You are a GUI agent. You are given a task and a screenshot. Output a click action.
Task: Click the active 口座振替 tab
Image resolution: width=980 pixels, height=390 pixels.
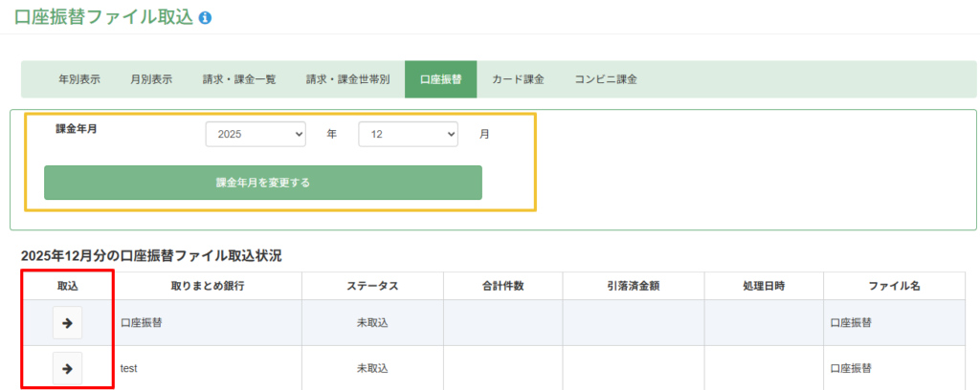click(440, 79)
